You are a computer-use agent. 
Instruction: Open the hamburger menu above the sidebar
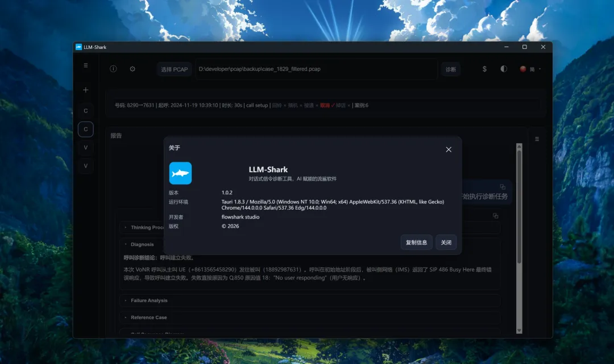pos(86,65)
